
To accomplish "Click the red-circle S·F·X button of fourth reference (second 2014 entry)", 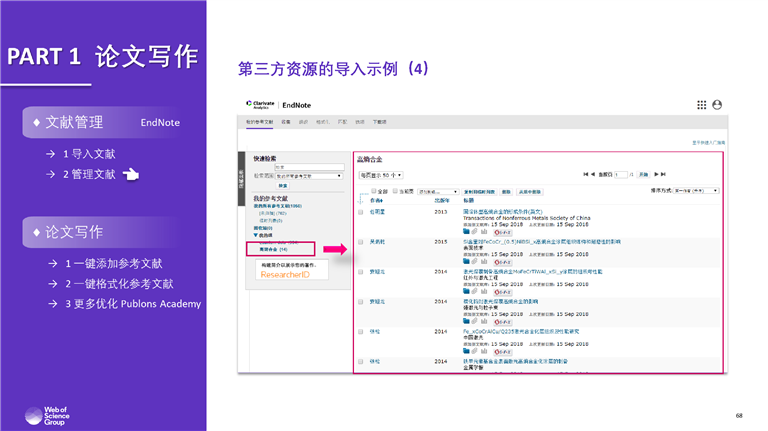I will pos(503,322).
